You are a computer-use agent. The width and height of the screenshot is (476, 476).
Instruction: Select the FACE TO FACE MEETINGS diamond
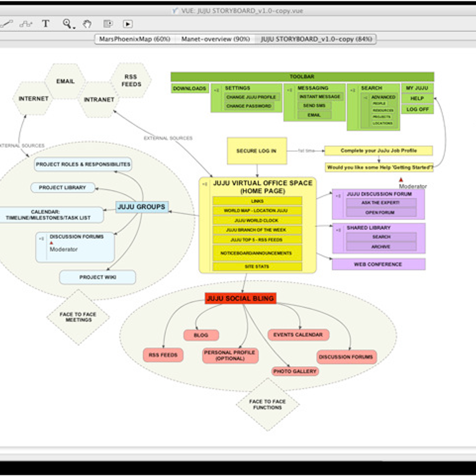click(x=78, y=317)
